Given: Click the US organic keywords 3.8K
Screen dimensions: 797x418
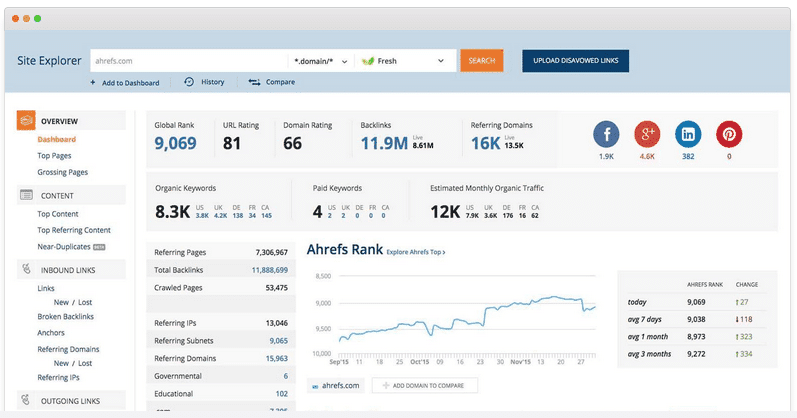Looking at the screenshot, I should tap(202, 216).
